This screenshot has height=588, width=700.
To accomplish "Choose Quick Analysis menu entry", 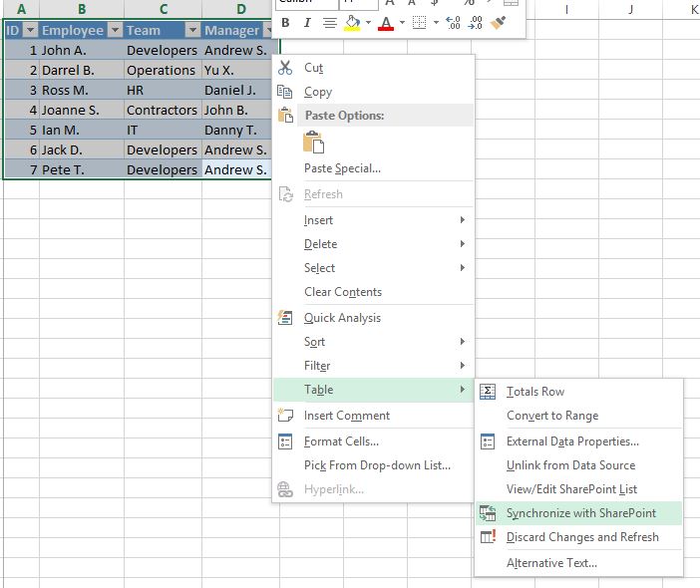I will tap(342, 318).
